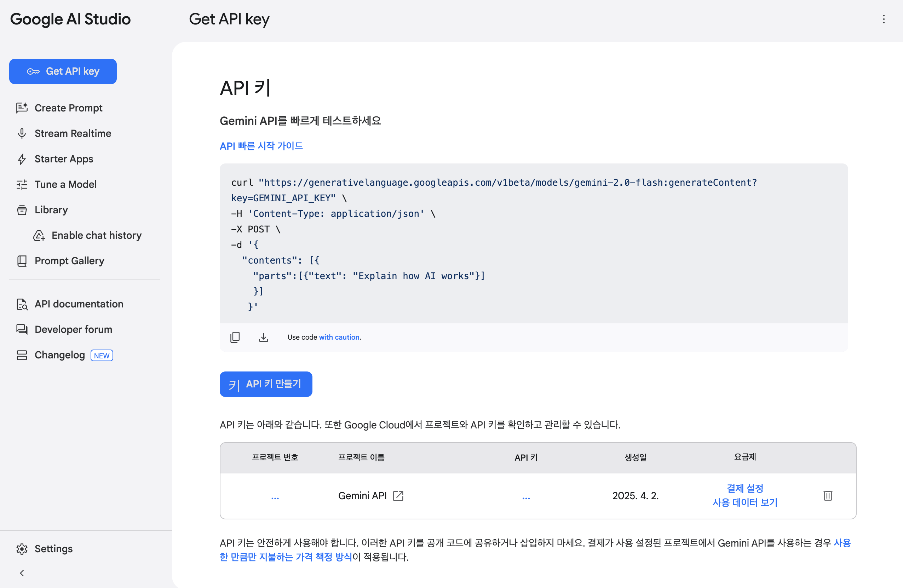This screenshot has height=588, width=903.
Task: Delete the Gemini API key with trash icon
Action: (x=828, y=495)
